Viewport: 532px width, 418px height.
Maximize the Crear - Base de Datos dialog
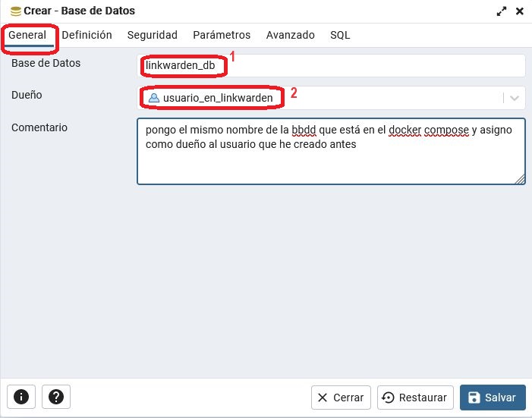[x=502, y=11]
